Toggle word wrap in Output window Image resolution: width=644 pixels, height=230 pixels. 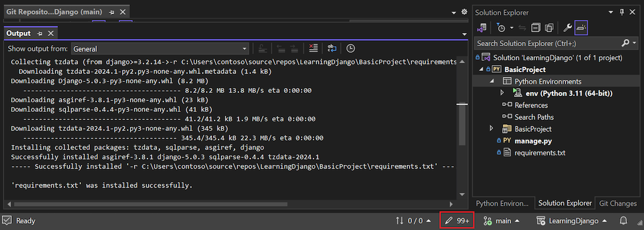tap(332, 48)
